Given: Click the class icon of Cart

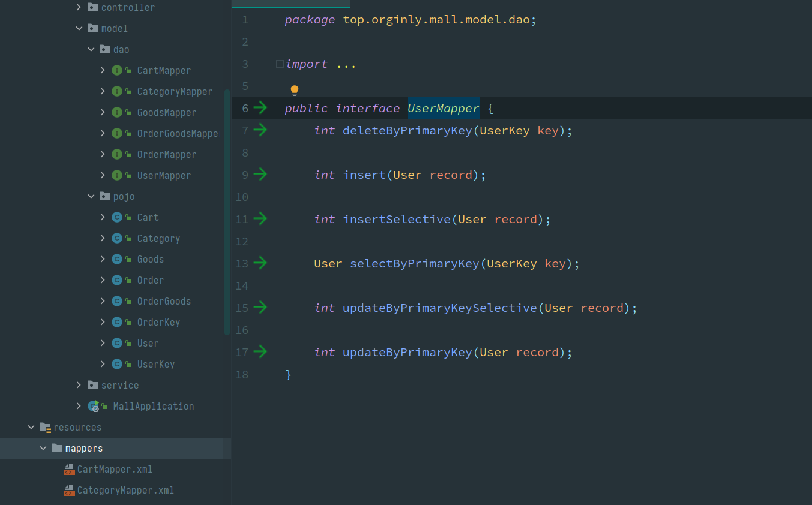Looking at the screenshot, I should [117, 217].
